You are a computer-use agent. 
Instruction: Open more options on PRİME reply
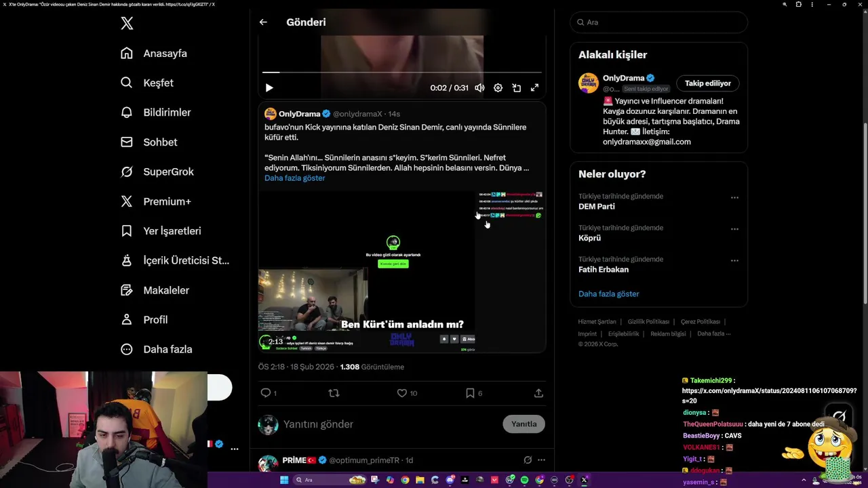tap(541, 460)
